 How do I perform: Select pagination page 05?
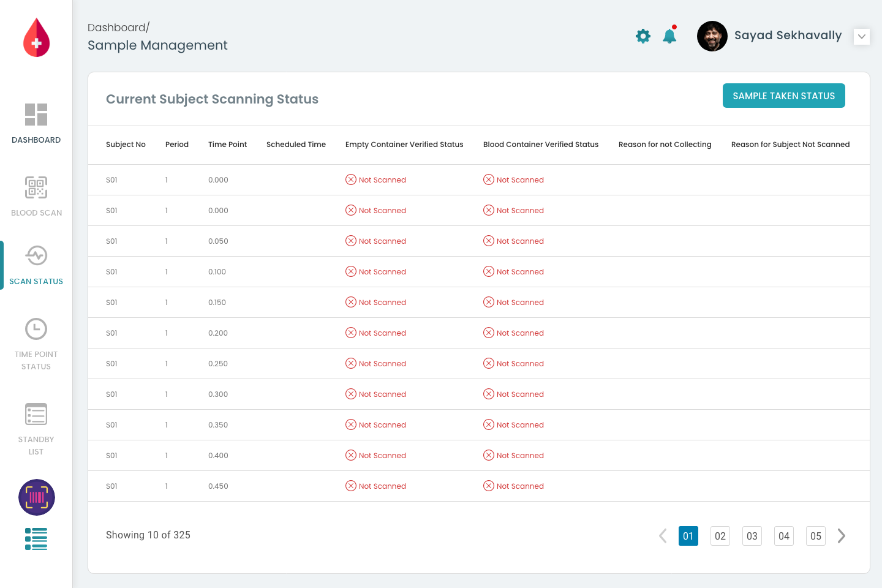[816, 536]
